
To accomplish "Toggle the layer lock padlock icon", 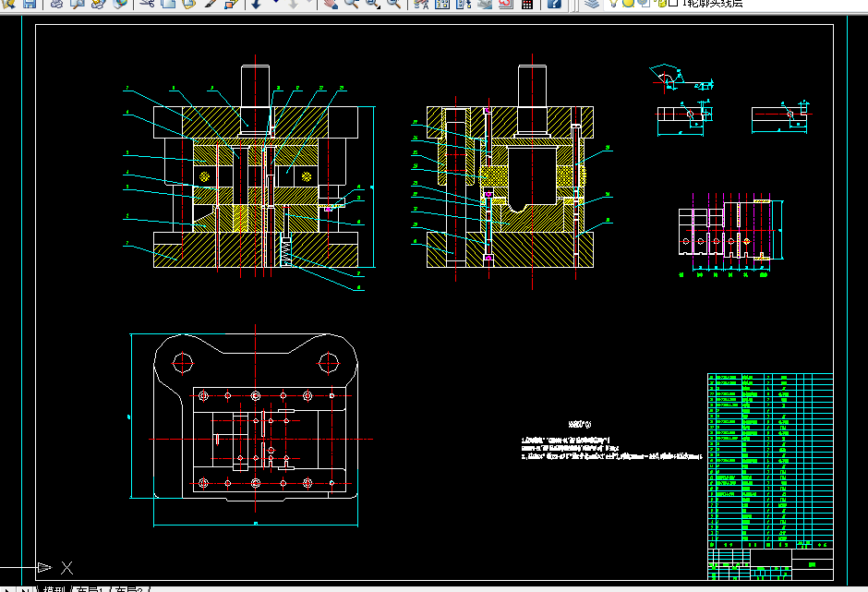I will 661,4.
